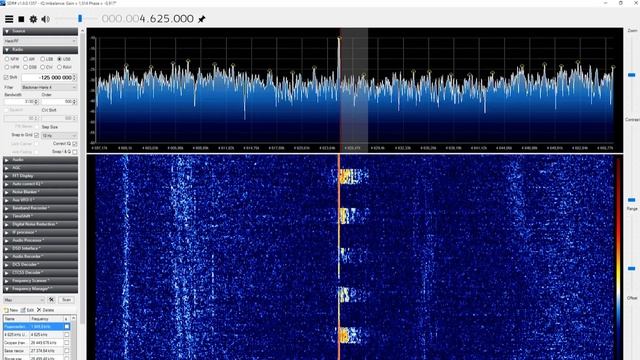This screenshot has width=640, height=360.
Task: Click the Scan button in Frequency Manager
Action: coord(66,300)
